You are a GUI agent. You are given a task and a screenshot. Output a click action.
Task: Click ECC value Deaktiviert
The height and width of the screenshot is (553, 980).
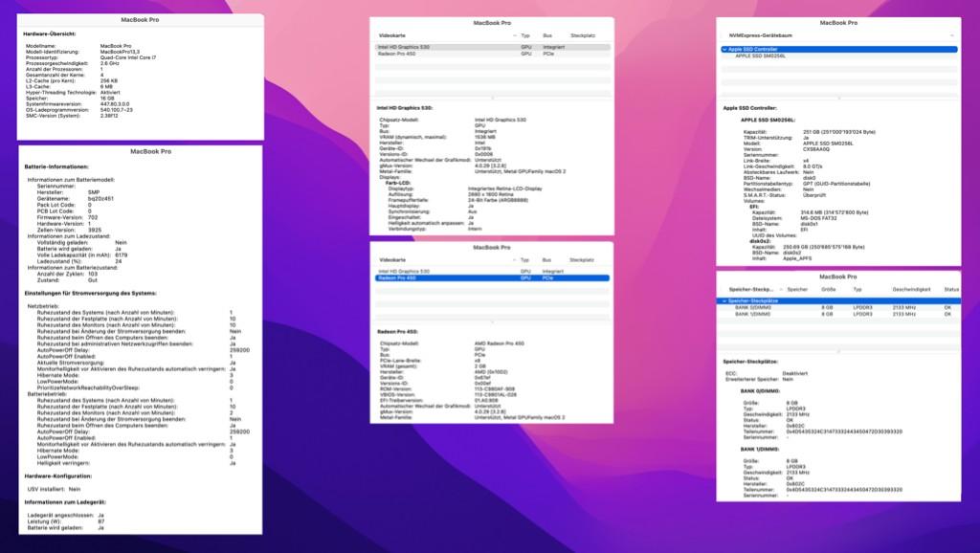[x=795, y=374]
